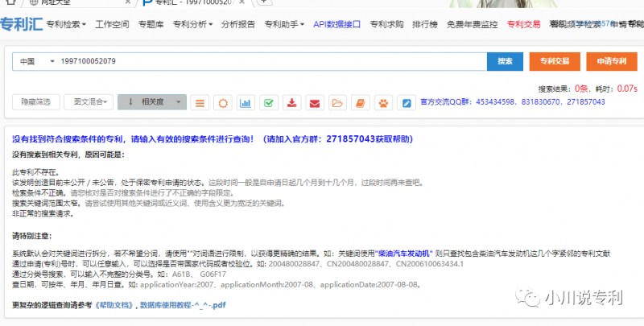Click the blue 搜索 button
Image resolution: width=644 pixels, height=326 pixels.
(x=506, y=62)
